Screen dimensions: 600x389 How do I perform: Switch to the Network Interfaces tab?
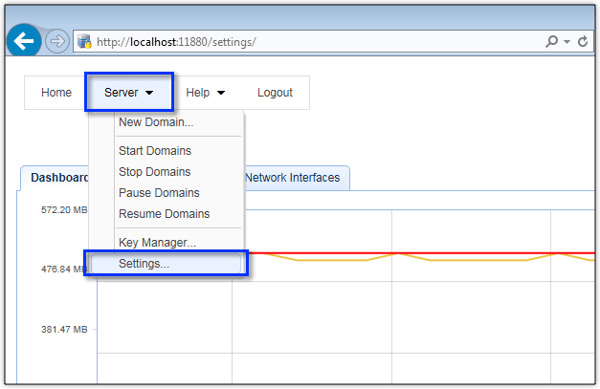293,178
